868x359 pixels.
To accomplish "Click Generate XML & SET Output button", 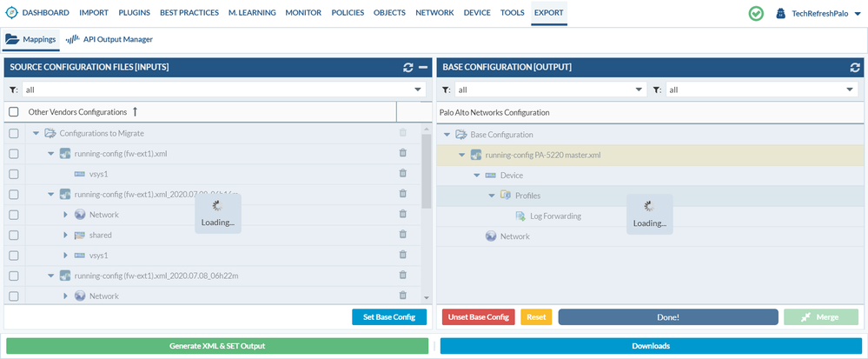I will click(x=216, y=346).
